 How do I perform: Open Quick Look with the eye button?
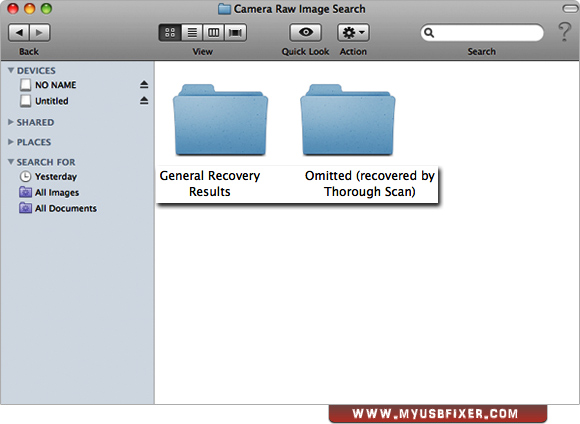pos(306,33)
